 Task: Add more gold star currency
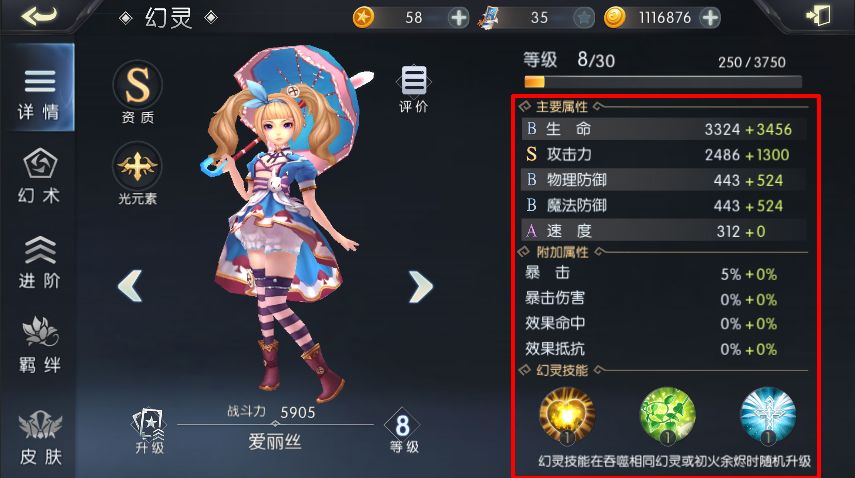(x=458, y=18)
